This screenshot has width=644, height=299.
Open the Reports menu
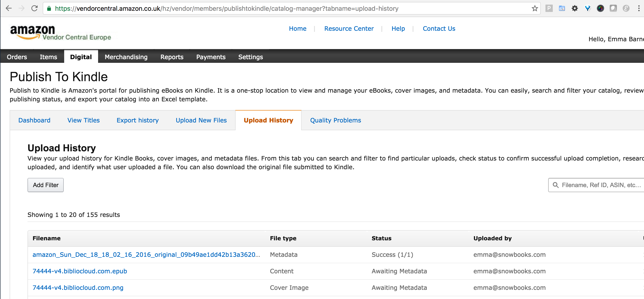tap(172, 57)
